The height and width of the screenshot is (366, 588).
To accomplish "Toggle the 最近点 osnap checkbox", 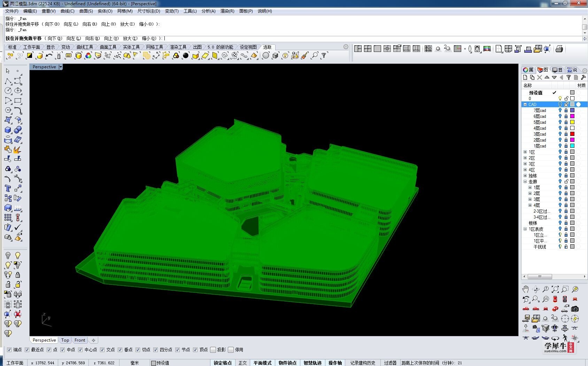I will tap(27, 350).
